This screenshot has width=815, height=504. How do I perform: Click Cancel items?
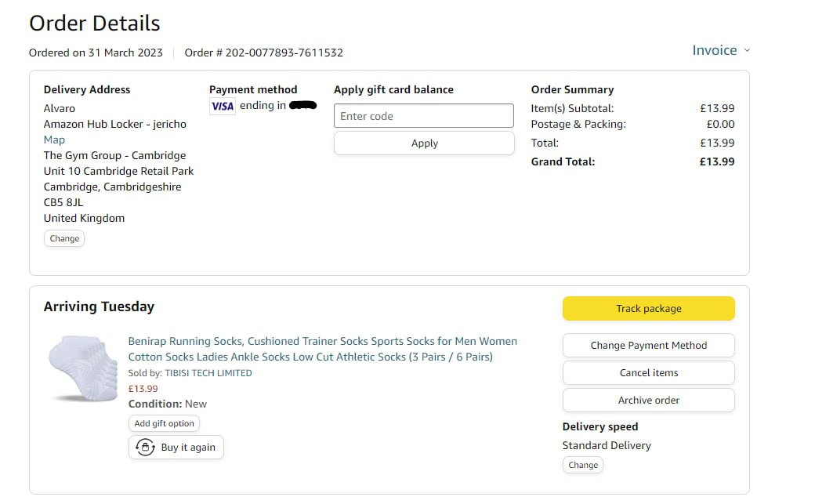pyautogui.click(x=648, y=373)
